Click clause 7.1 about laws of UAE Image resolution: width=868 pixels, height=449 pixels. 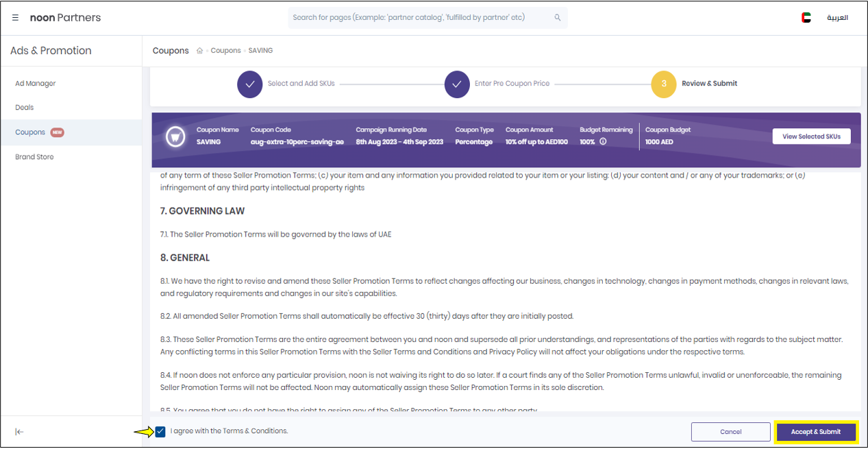click(276, 234)
